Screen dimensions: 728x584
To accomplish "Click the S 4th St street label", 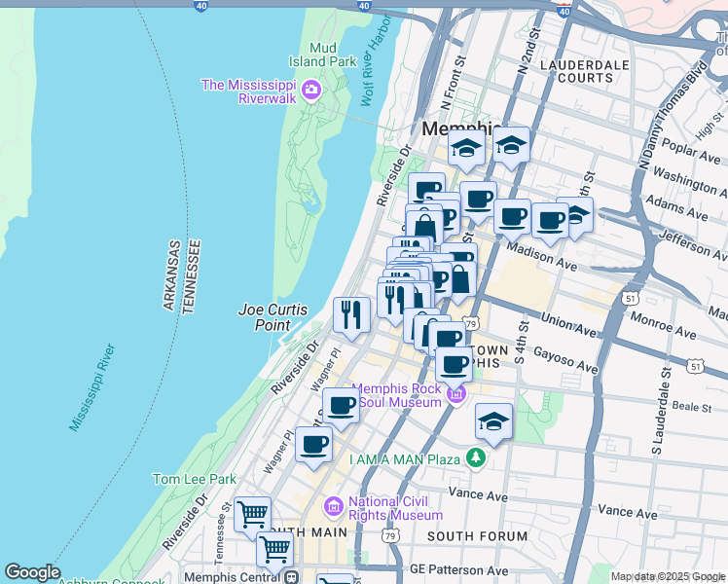I will point(522,343).
